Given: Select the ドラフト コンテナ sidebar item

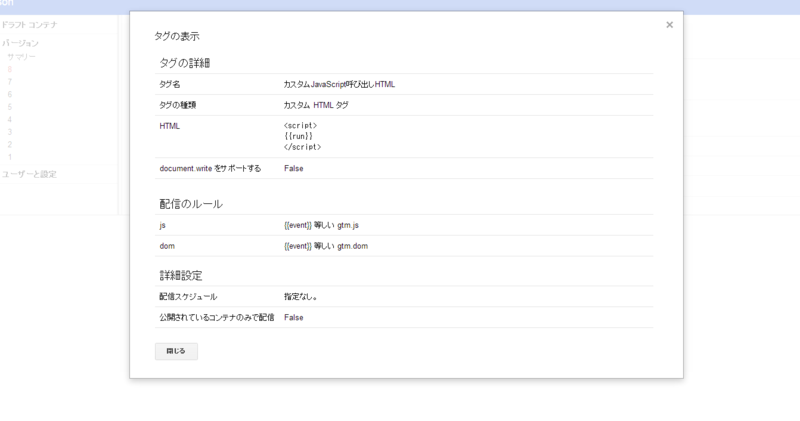Looking at the screenshot, I should click(29, 24).
